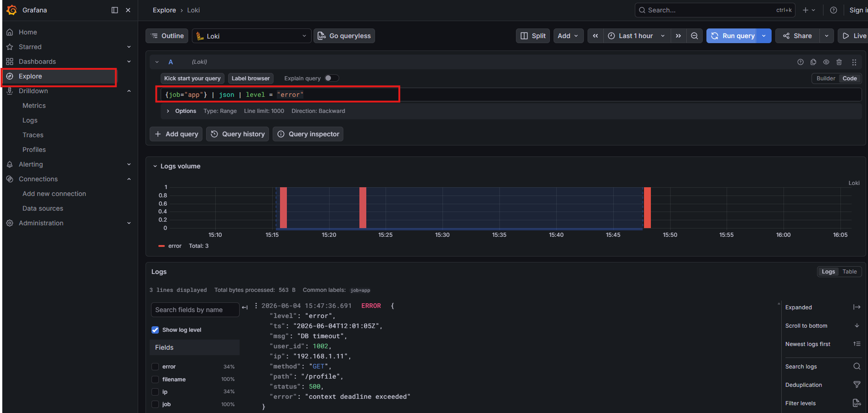Open Run query interval dropdown arrow
This screenshot has width=868, height=413.
(x=764, y=36)
